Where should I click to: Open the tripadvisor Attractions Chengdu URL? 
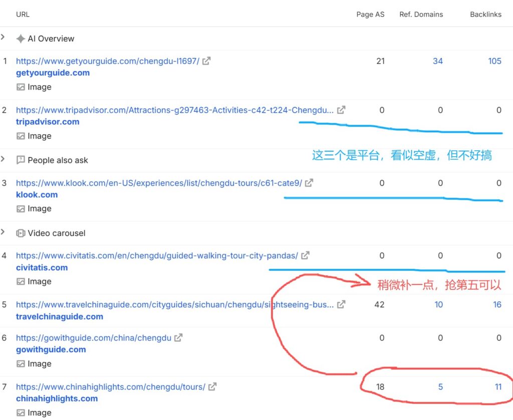click(x=175, y=110)
